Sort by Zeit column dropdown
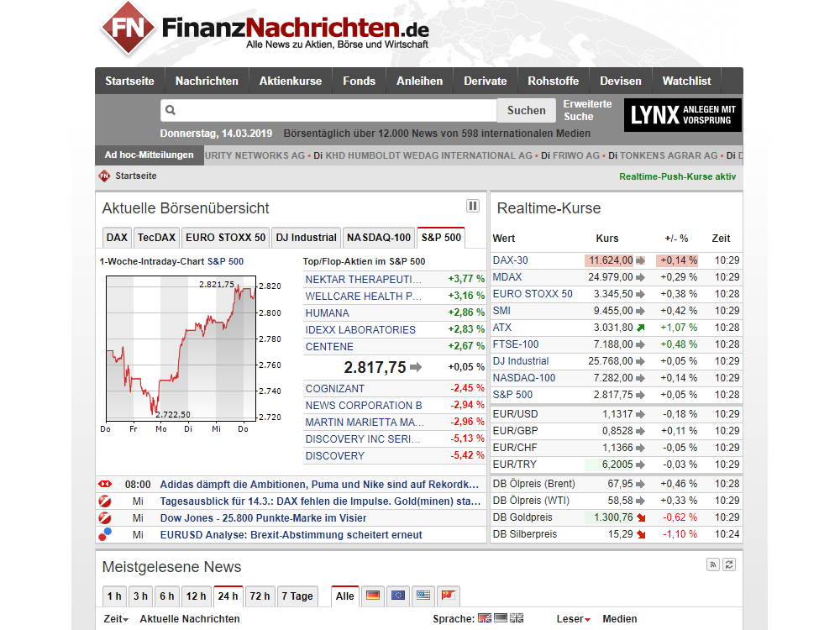 [116, 619]
